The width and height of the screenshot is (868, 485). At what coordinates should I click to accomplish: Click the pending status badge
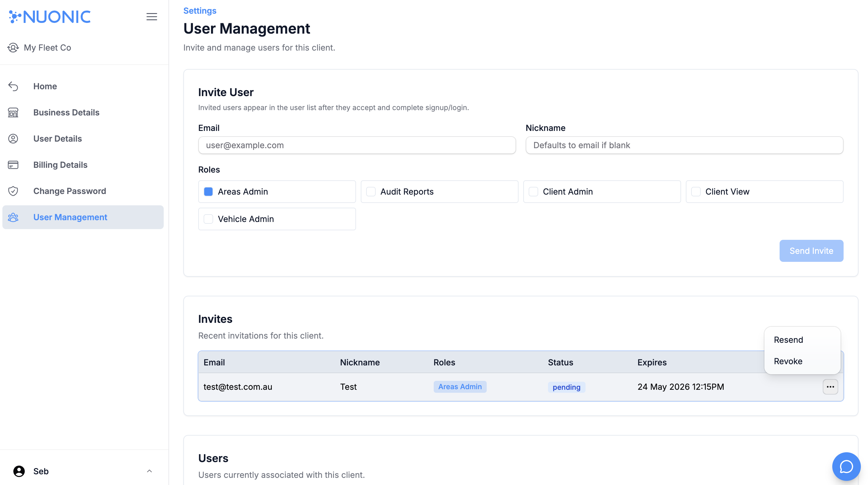[x=566, y=387]
